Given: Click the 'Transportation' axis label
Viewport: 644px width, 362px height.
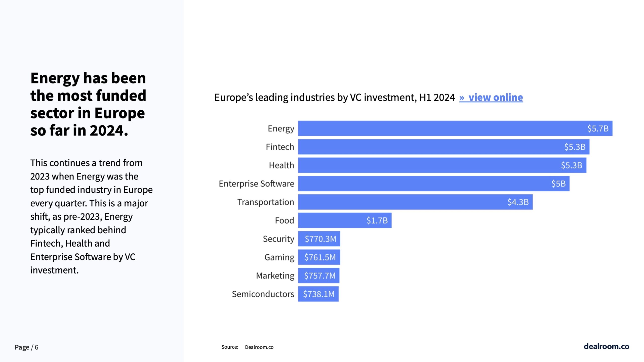Looking at the screenshot, I should (266, 202).
